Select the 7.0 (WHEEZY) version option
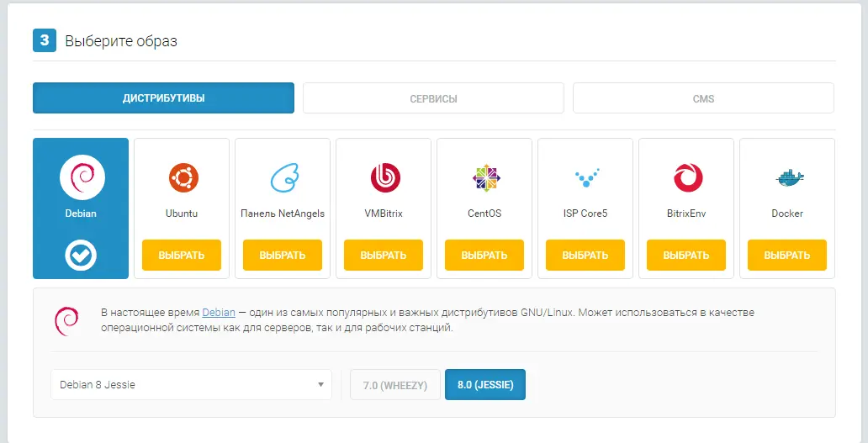 coord(395,384)
